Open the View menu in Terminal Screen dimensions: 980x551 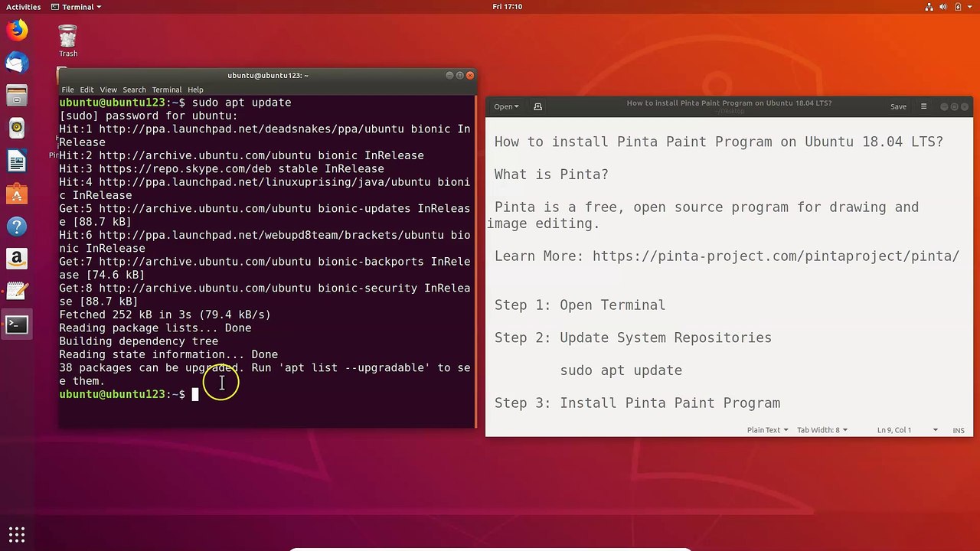point(109,90)
